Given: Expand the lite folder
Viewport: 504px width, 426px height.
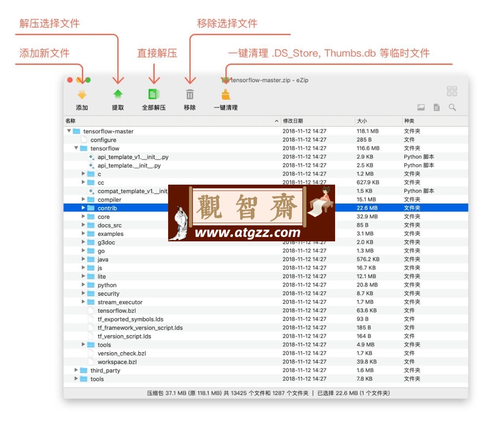Looking at the screenshot, I should 83,276.
